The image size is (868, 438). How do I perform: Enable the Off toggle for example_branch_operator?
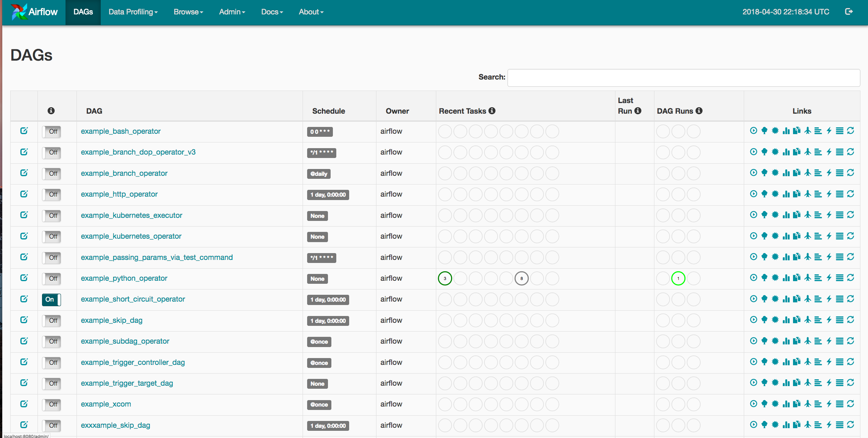53,173
